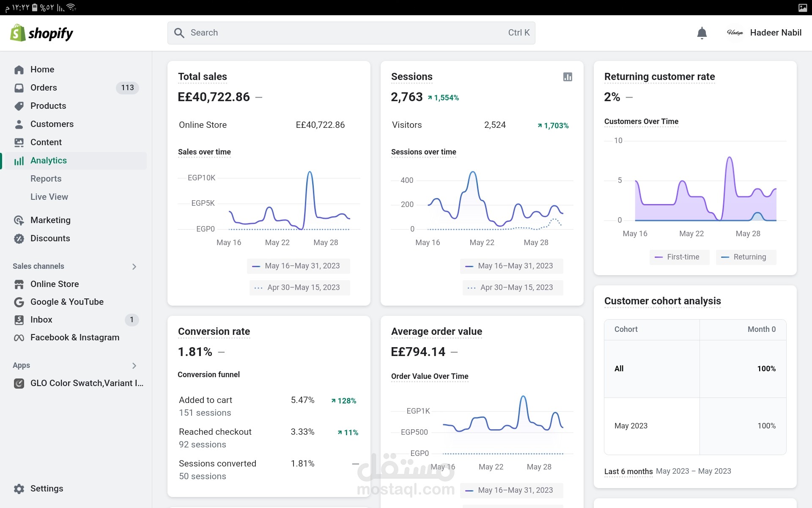This screenshot has height=508, width=812.
Task: Open Products via its tag icon
Action: click(x=19, y=106)
